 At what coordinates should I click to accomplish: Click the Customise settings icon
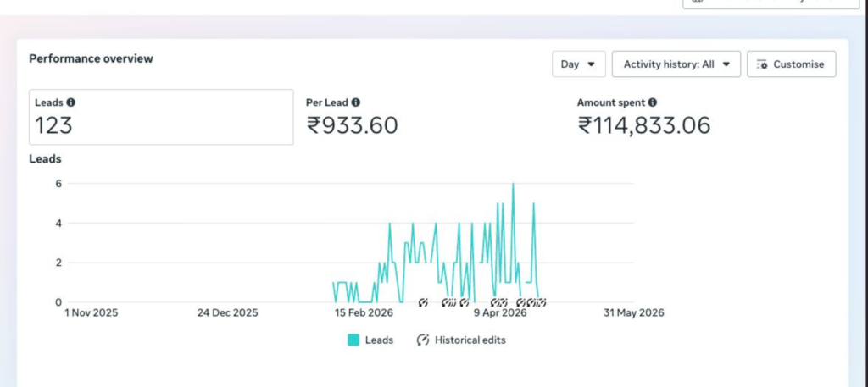(x=762, y=64)
